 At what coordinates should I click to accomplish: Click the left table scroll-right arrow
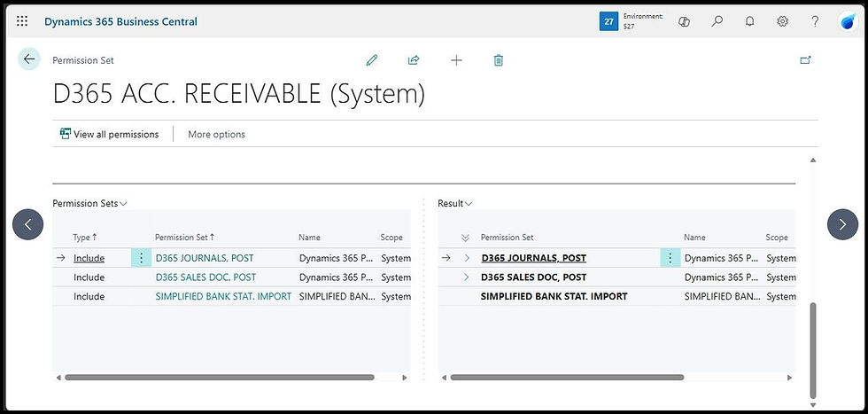pos(405,378)
